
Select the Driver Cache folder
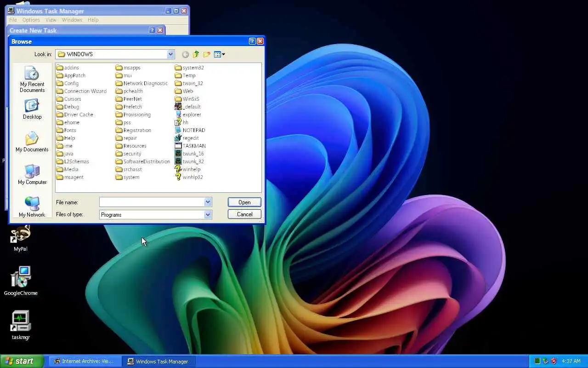(75, 115)
